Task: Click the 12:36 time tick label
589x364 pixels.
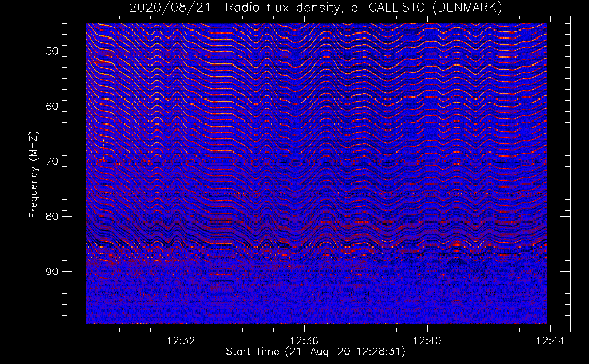Action: pyautogui.click(x=304, y=341)
